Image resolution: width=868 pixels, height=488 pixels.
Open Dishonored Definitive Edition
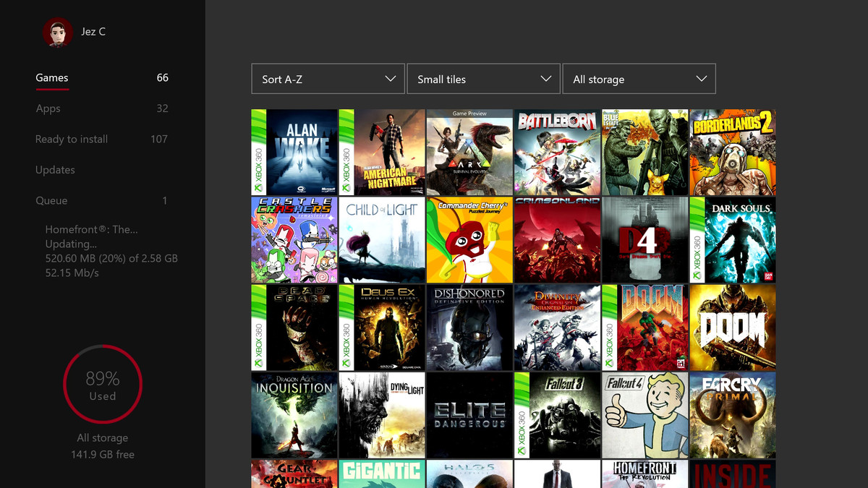[469, 327]
